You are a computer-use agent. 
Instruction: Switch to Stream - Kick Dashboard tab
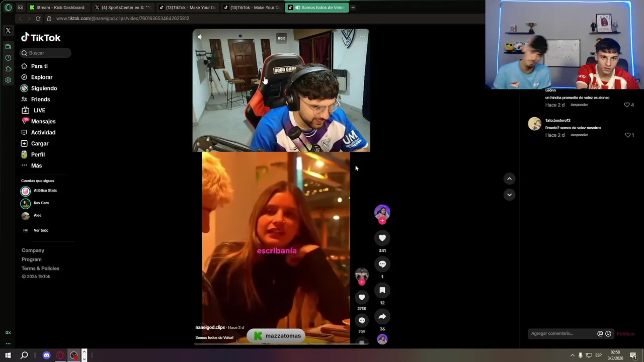(58, 8)
